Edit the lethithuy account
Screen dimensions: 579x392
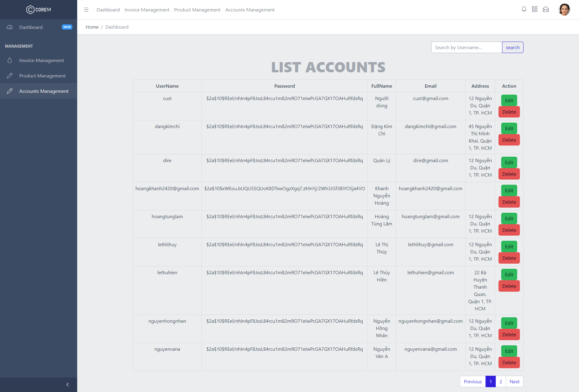pyautogui.click(x=509, y=246)
